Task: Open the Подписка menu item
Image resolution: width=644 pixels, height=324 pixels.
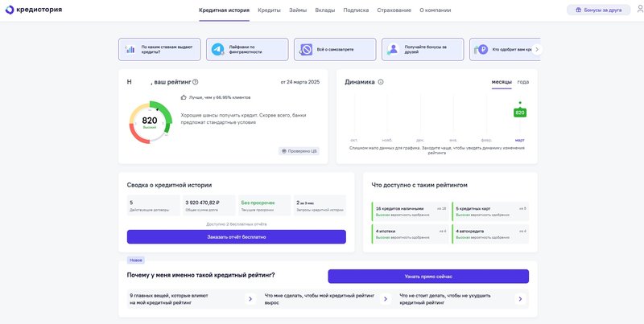Action: pos(356,10)
